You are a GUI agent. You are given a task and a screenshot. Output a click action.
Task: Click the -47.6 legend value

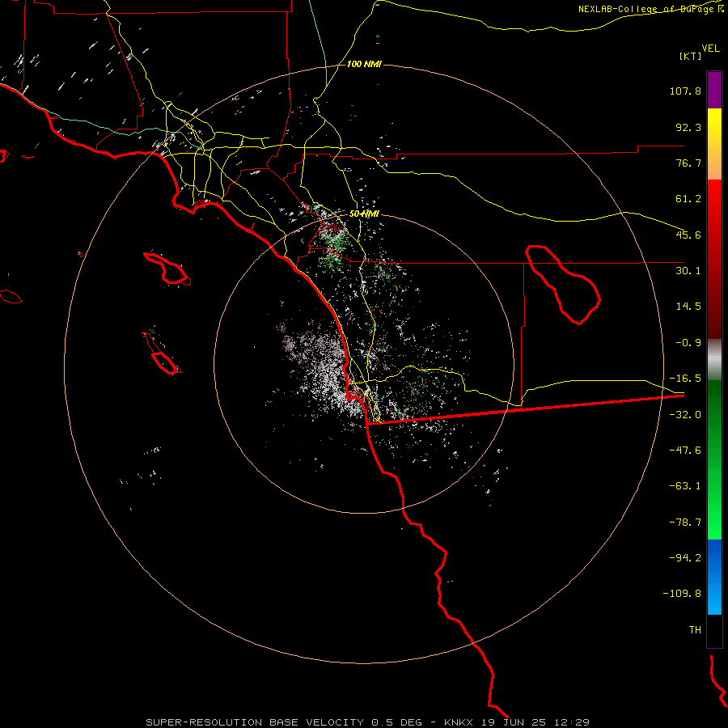685,451
